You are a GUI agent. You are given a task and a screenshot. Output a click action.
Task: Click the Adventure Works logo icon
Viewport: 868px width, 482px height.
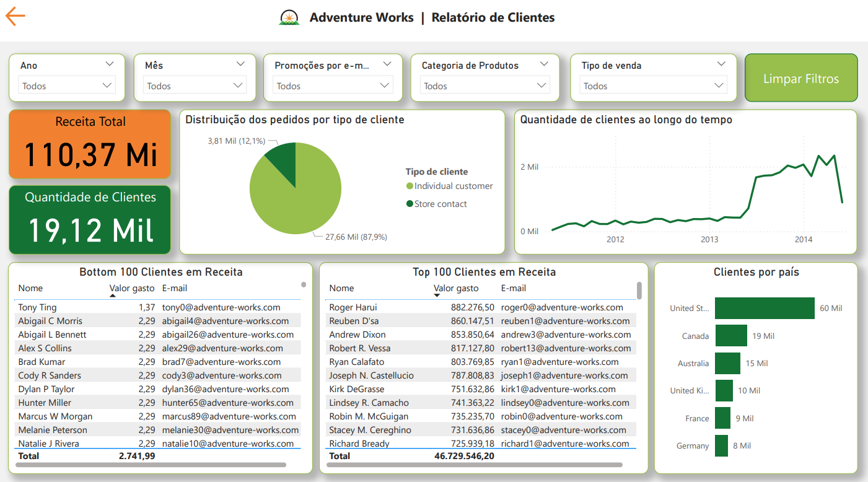pyautogui.click(x=289, y=18)
